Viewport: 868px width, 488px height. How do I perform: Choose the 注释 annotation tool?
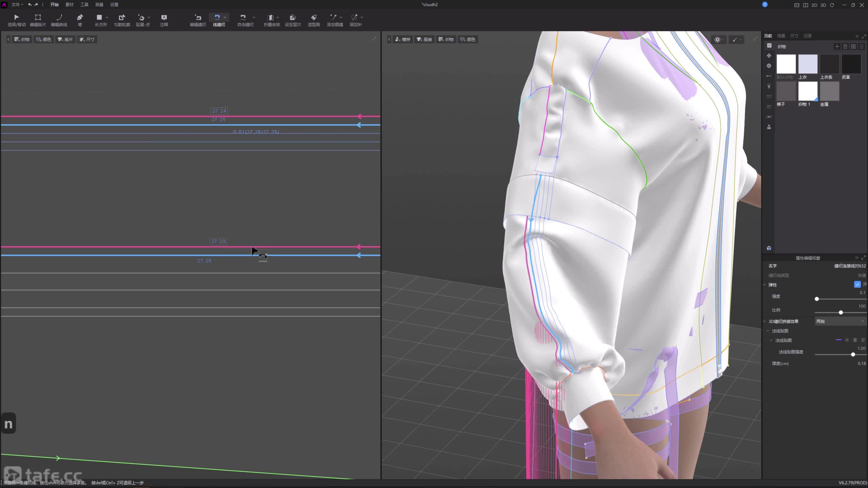pos(164,20)
